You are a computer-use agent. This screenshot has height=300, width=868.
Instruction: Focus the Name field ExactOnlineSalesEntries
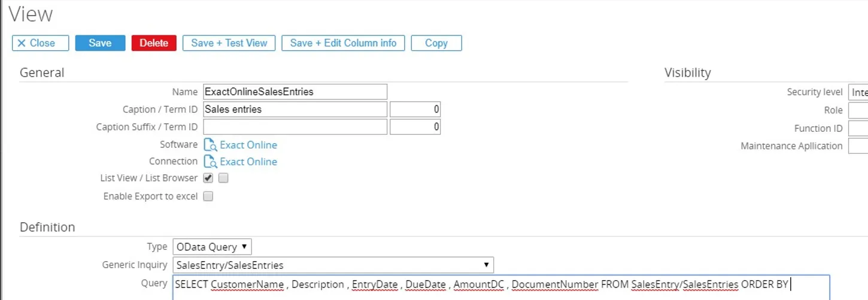tap(295, 92)
